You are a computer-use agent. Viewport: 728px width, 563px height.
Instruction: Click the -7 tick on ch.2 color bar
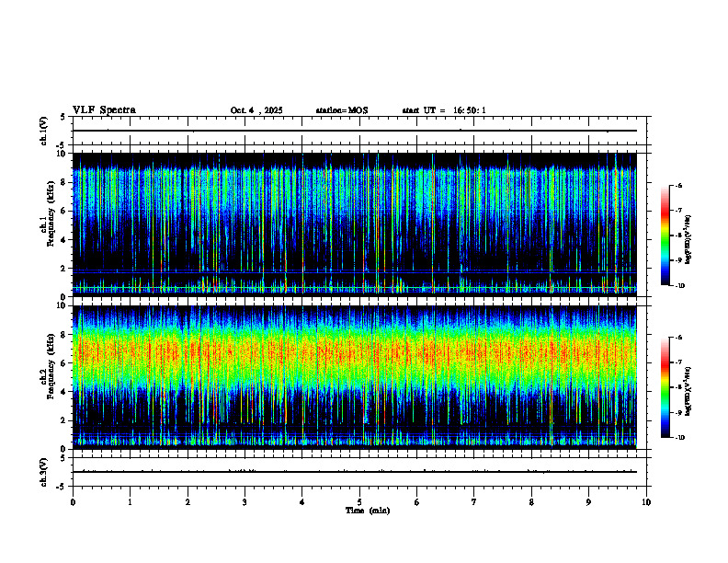[x=678, y=362]
